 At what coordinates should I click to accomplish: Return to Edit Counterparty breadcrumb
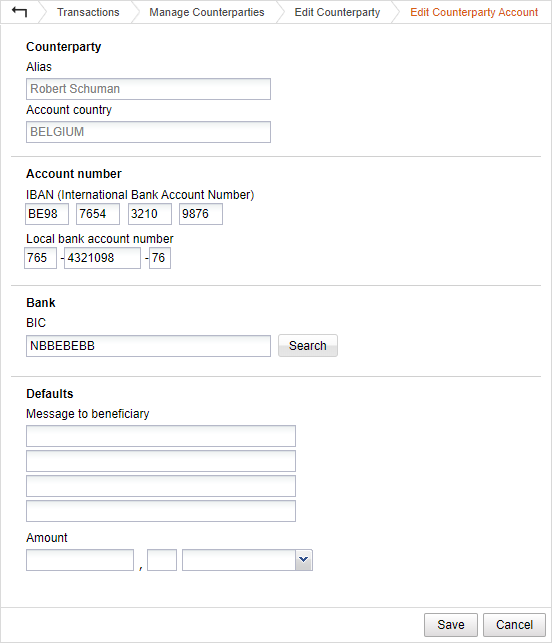(337, 12)
